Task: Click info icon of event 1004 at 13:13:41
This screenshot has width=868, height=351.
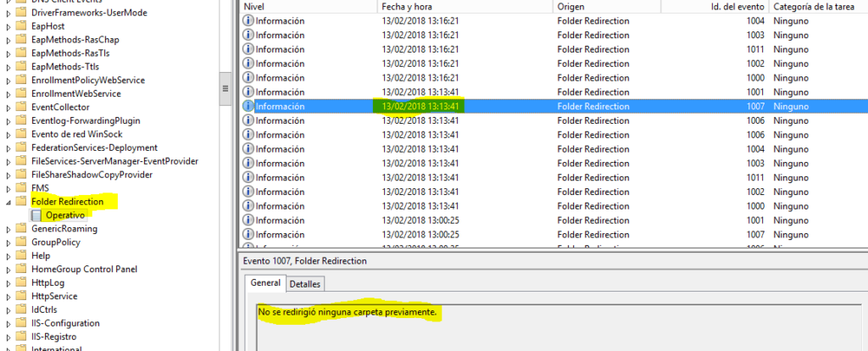Action: click(248, 149)
